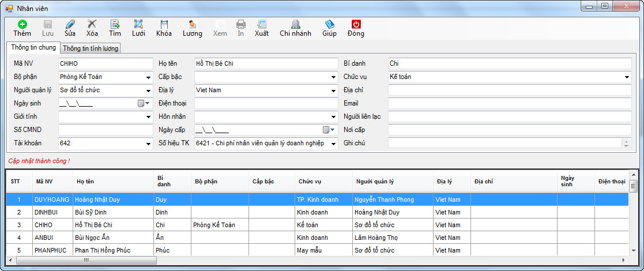Screen dimensions: 644x271
Task: Toggle the Lưới grid view icon
Action: pyautogui.click(x=138, y=25)
